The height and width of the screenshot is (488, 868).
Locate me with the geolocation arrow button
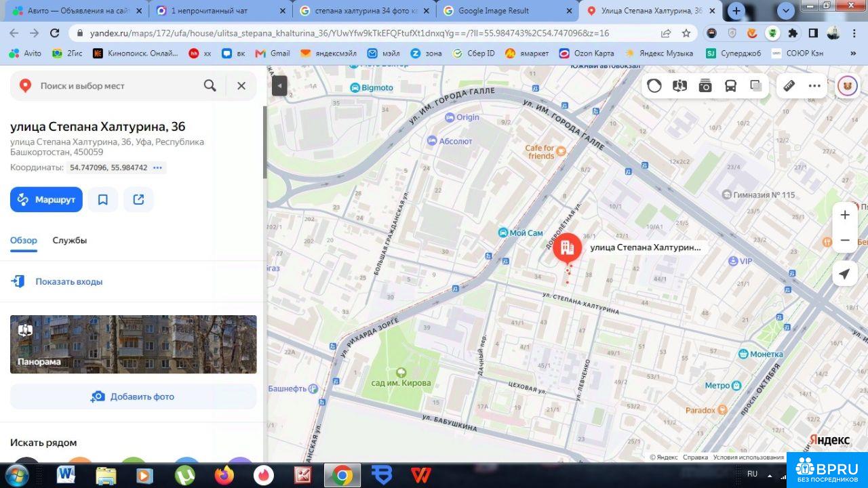click(x=844, y=274)
